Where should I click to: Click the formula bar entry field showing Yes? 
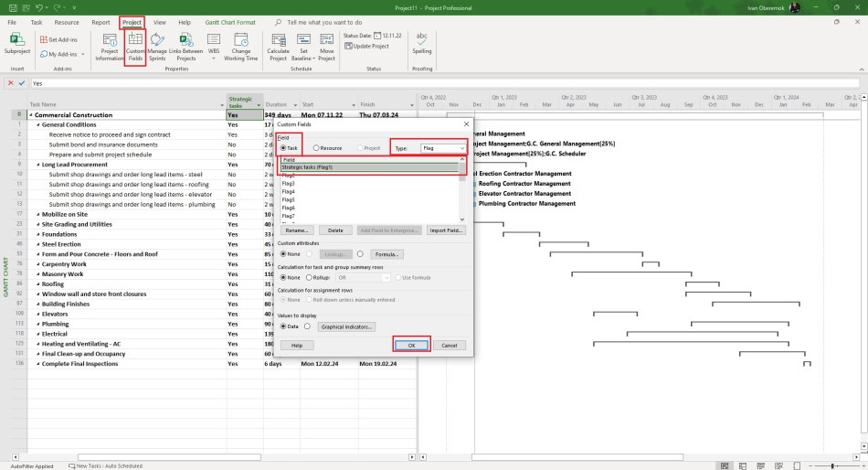click(445, 83)
